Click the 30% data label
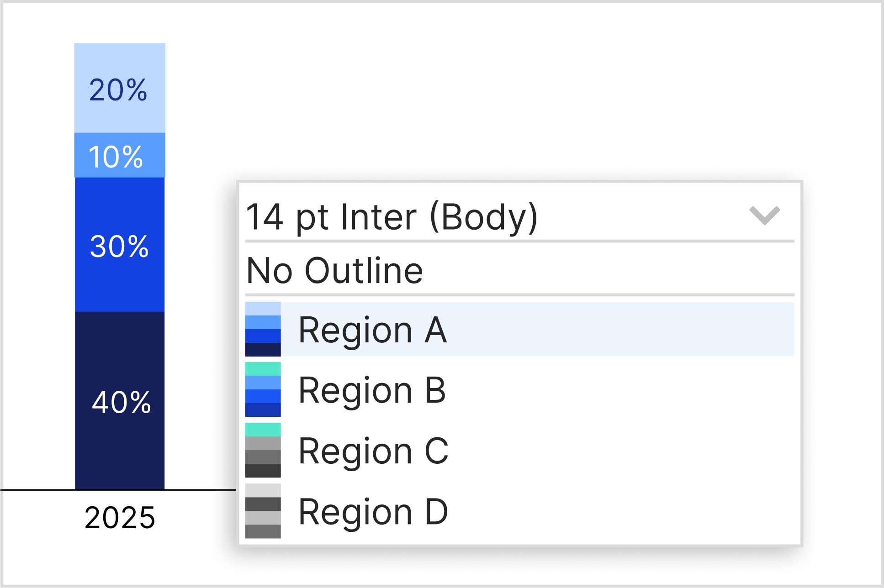Viewport: 884px width, 588px height. point(119,247)
